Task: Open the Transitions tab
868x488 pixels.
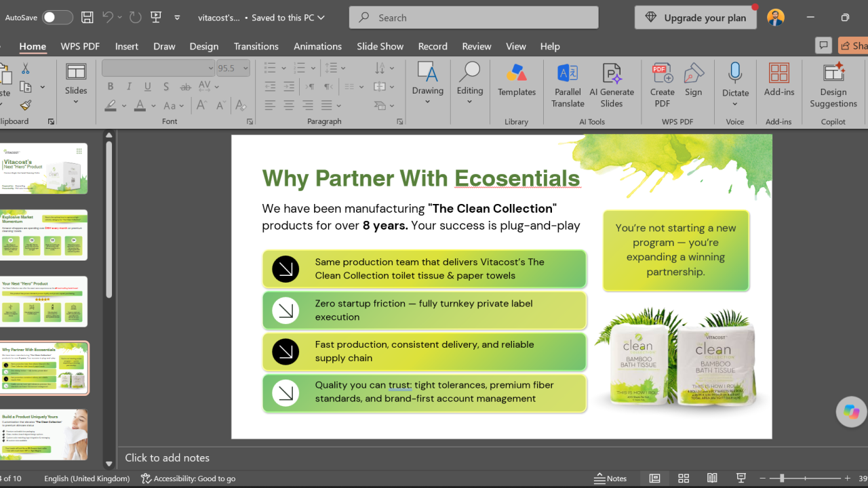Action: (x=256, y=46)
